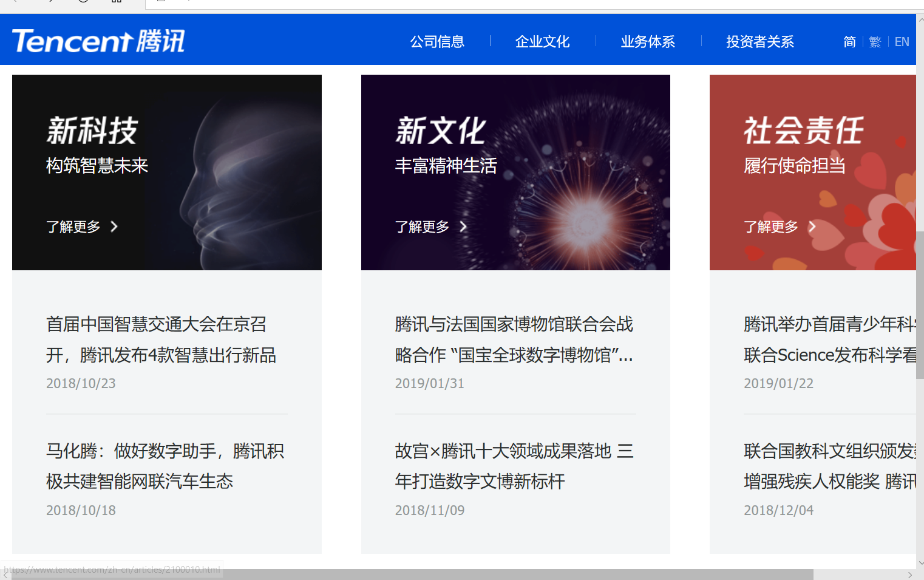Click the horizontal scrollbar thumb

click(x=412, y=575)
